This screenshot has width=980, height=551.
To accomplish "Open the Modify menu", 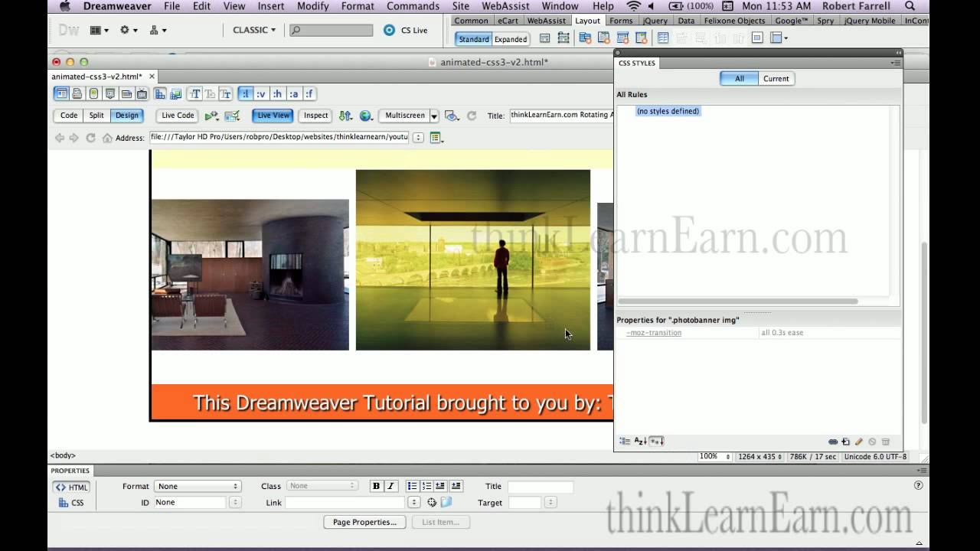I will [313, 6].
